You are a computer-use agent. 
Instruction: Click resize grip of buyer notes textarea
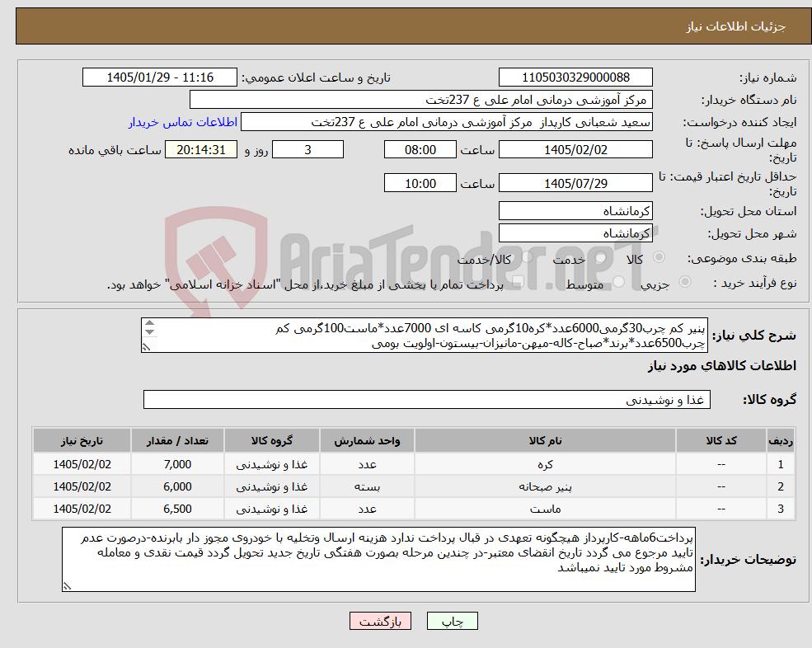click(68, 586)
